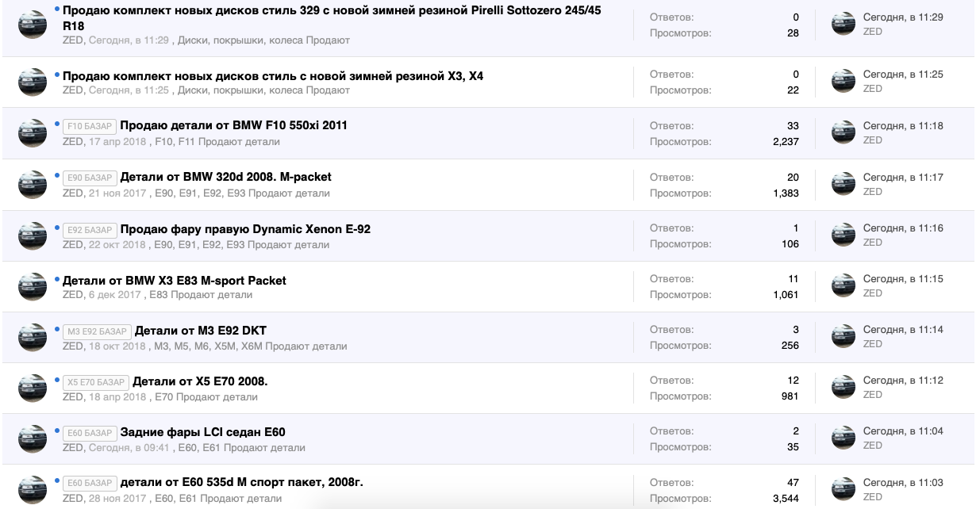
Task: Click last-post avatar in F10 550xi row
Action: tap(843, 132)
